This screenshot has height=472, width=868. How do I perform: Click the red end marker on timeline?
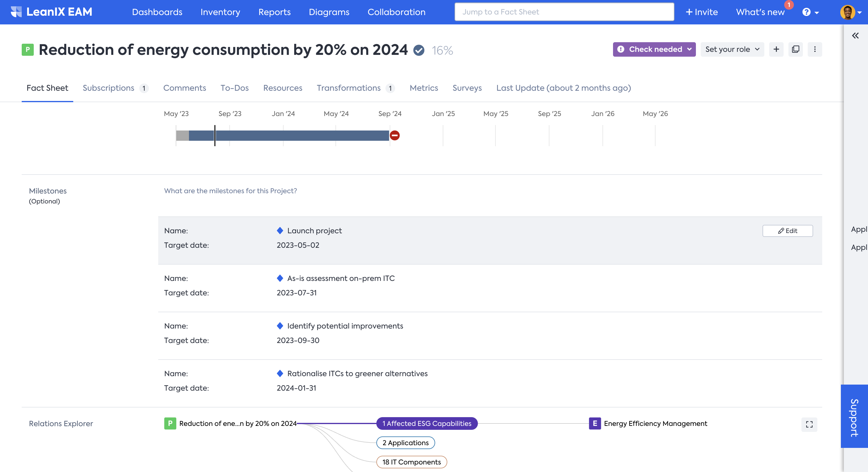click(395, 135)
